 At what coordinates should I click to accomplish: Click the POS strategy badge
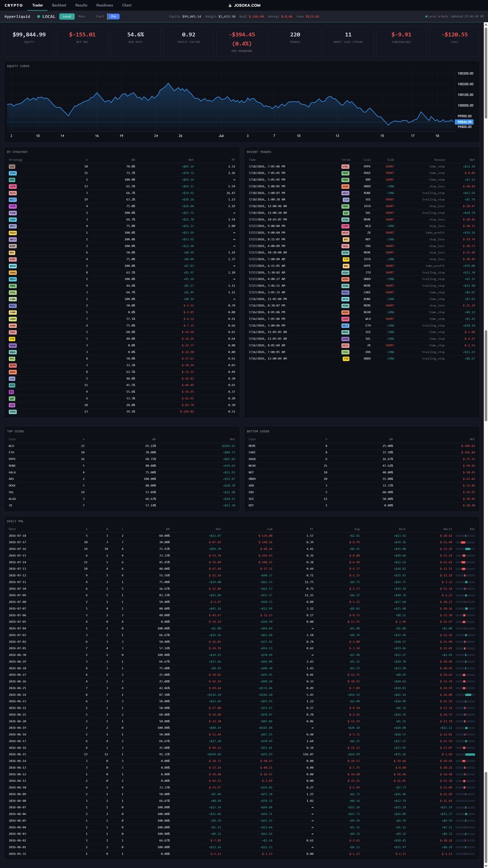(x=12, y=359)
